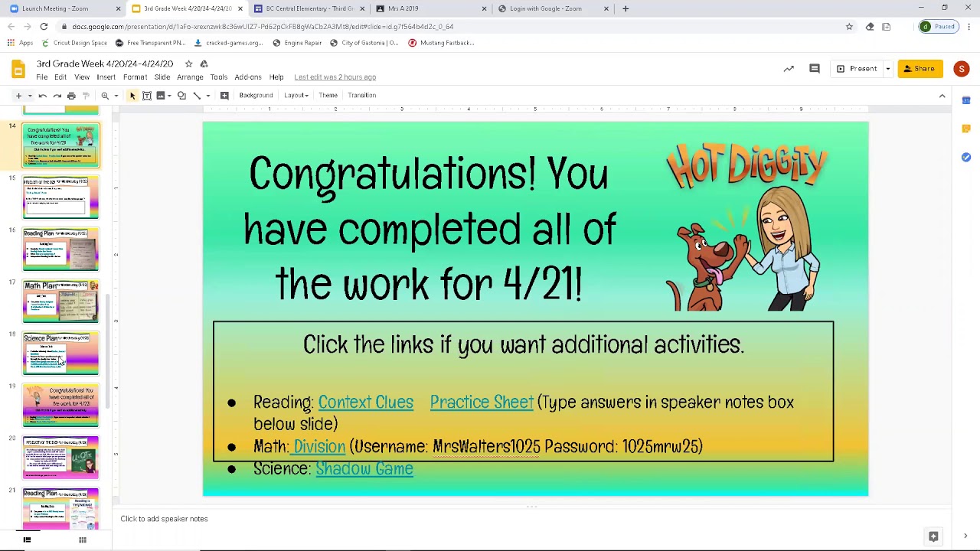
Task: Expand Present options dropdown arrow
Action: (888, 69)
